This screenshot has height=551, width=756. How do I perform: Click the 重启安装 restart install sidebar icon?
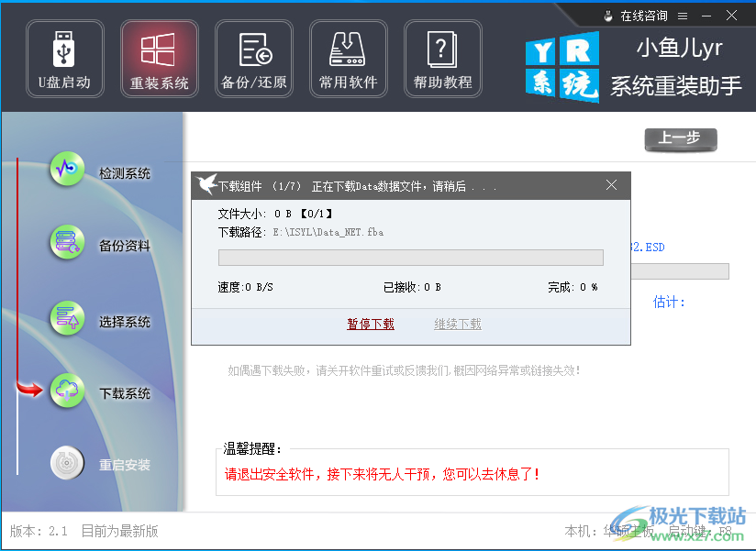66,463
